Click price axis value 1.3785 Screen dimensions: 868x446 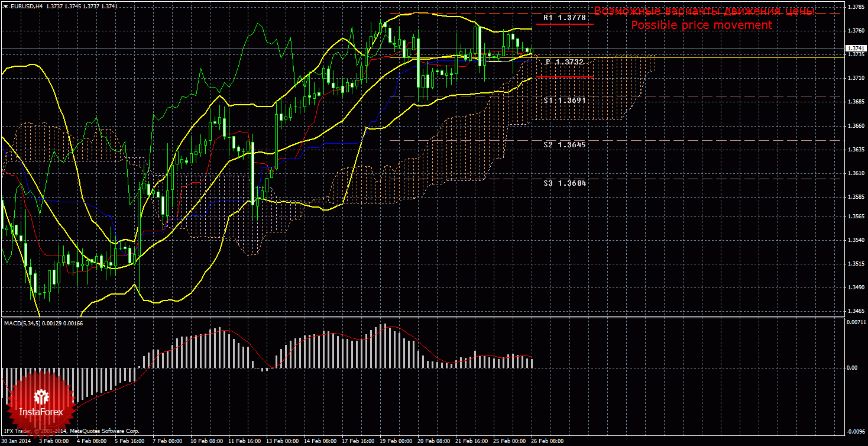click(x=857, y=7)
